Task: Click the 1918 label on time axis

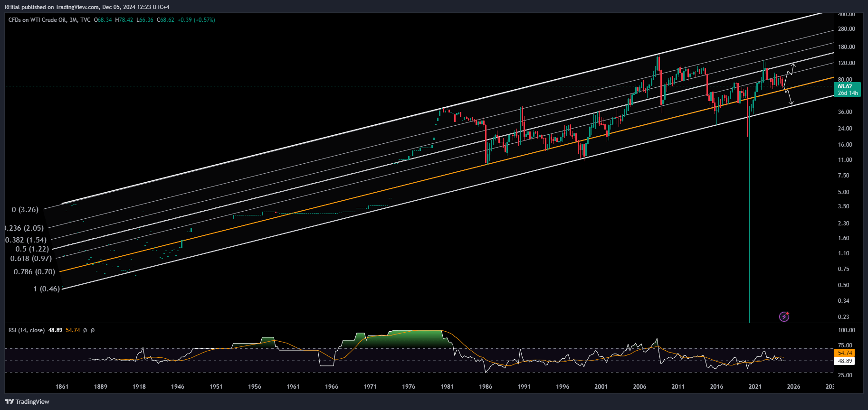Action: (x=139, y=387)
